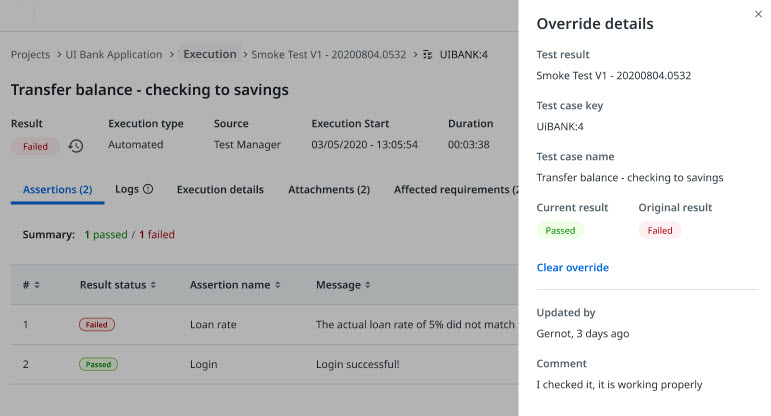
Task: Click the Clear override link
Action: pos(572,267)
